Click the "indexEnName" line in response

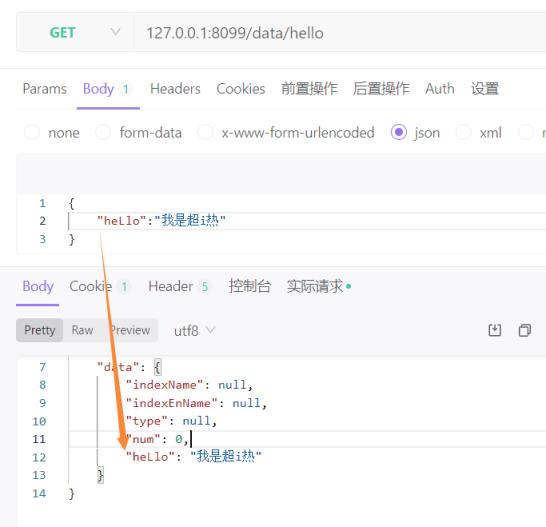(196, 403)
